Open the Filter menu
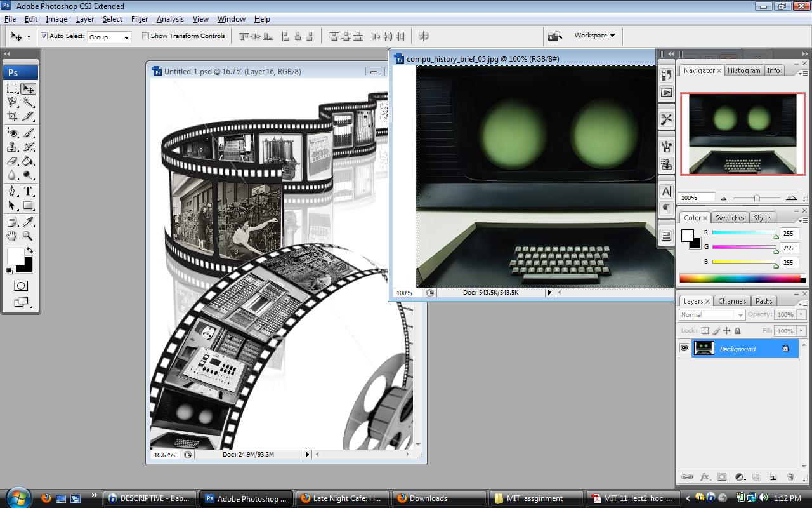This screenshot has height=508, width=812. coord(139,19)
